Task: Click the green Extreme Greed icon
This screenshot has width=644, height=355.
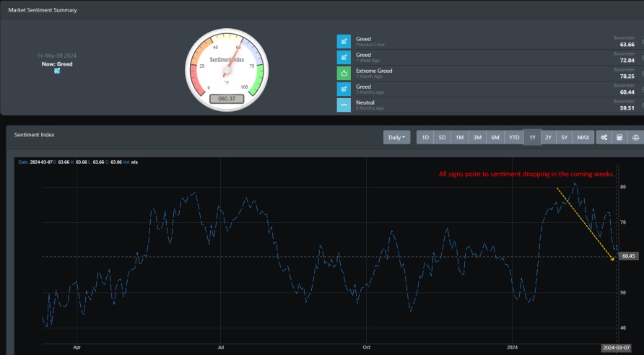Action: pyautogui.click(x=344, y=73)
